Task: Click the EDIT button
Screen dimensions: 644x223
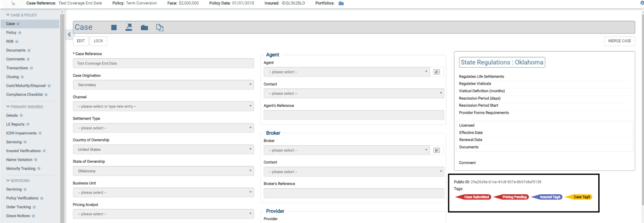Action: coord(81,41)
